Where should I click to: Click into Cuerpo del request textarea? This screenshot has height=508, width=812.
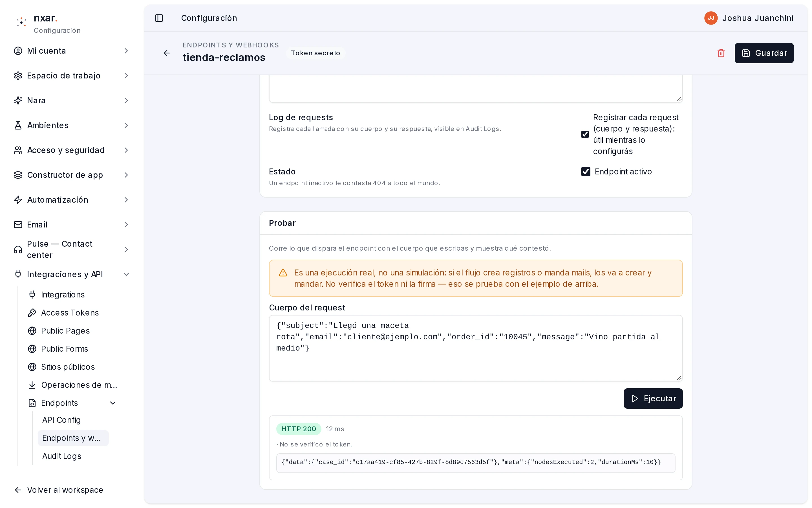[x=476, y=348]
